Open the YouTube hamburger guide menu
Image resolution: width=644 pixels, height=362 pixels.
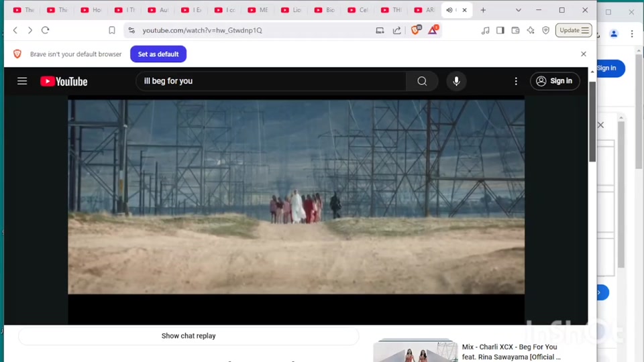(22, 81)
